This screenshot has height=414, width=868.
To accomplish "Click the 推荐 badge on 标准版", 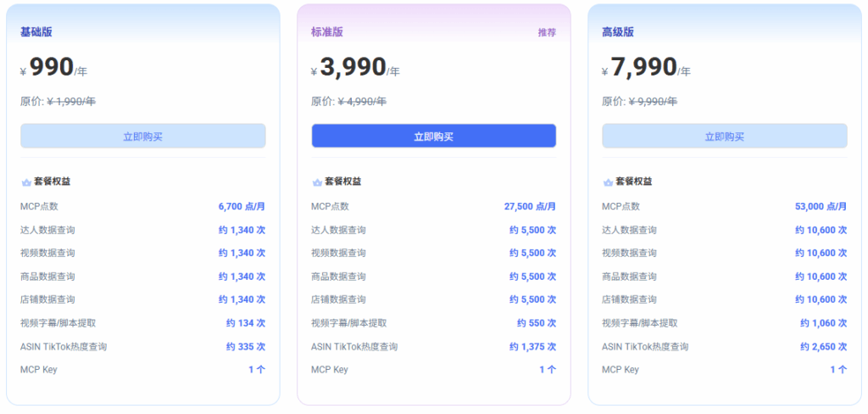I will (547, 33).
